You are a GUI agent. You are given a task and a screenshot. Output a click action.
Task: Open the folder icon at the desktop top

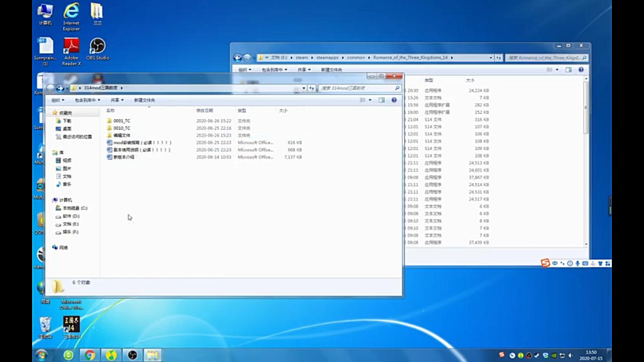[x=97, y=15]
